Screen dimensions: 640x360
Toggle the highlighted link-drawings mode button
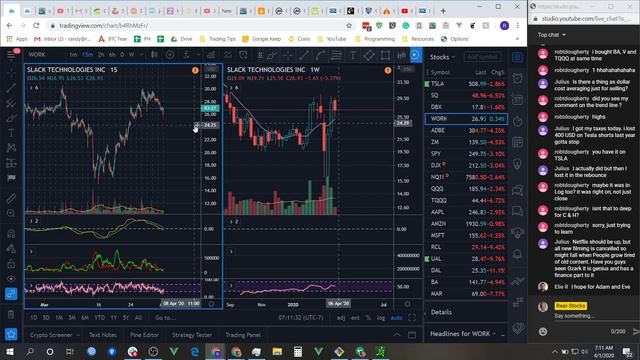point(11,294)
